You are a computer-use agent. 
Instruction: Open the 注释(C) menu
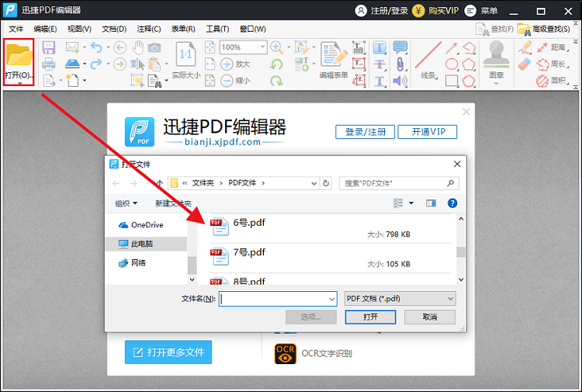tap(148, 29)
